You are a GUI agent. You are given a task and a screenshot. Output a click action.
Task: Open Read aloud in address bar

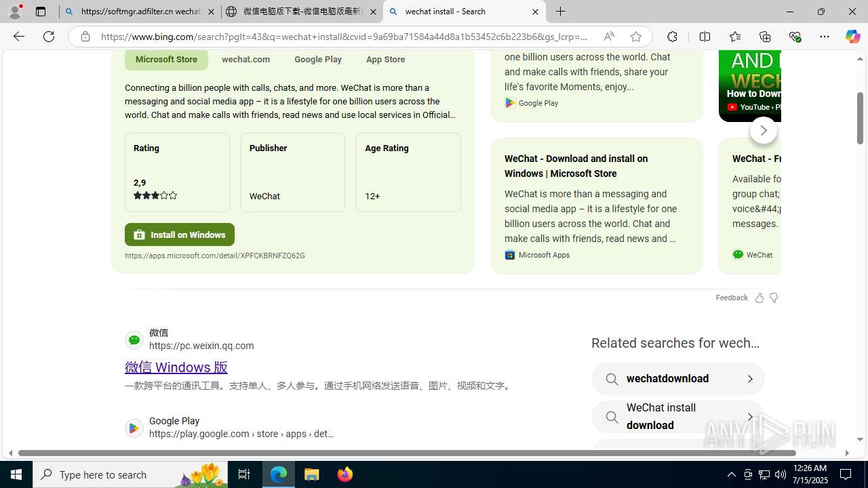pos(609,37)
